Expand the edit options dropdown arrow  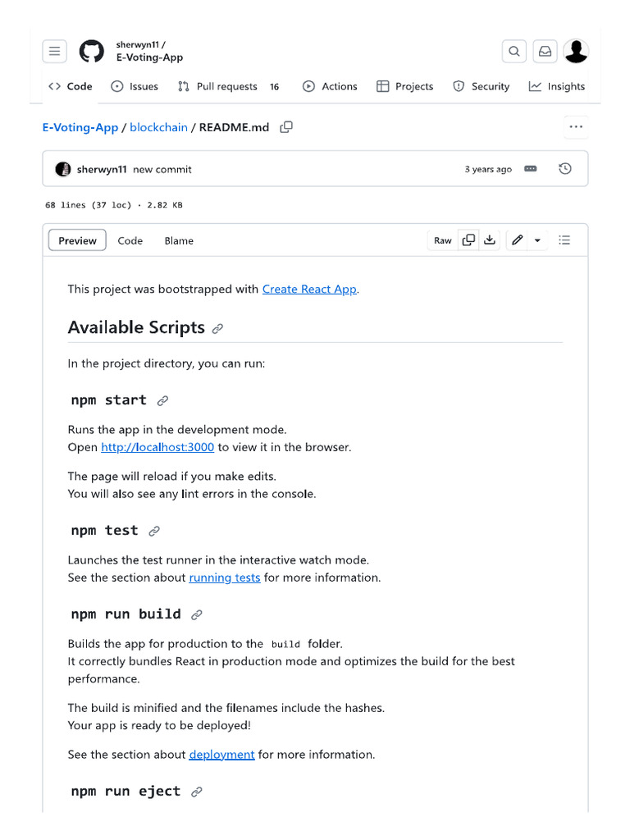coord(537,240)
